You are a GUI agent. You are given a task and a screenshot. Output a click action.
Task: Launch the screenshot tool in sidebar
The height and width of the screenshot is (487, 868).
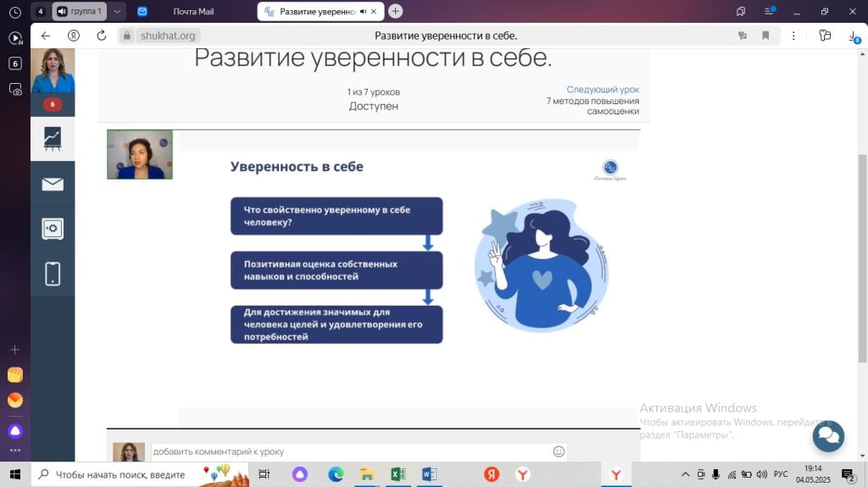pyautogui.click(x=15, y=89)
